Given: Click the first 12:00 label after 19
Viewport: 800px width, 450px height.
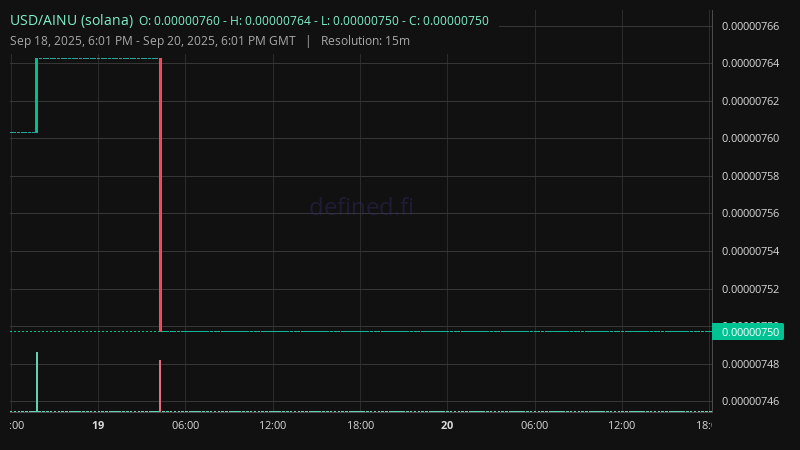Looking at the screenshot, I should (272, 425).
